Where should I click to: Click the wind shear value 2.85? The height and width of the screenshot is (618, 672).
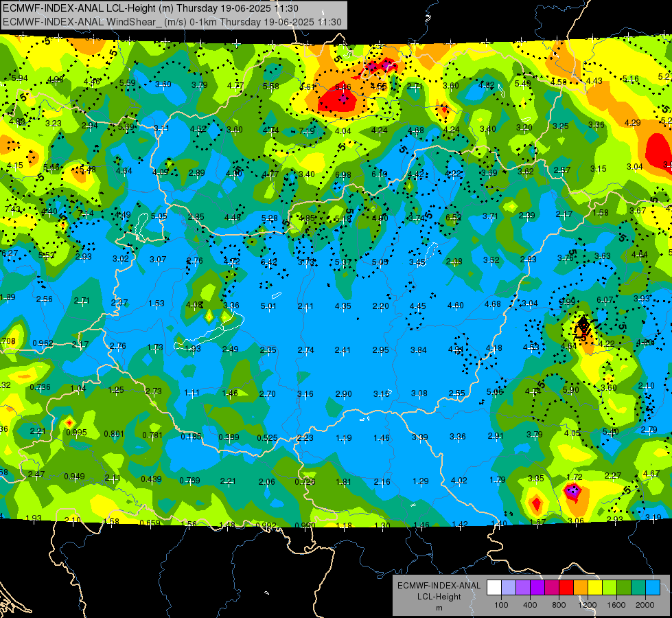pos(196,216)
